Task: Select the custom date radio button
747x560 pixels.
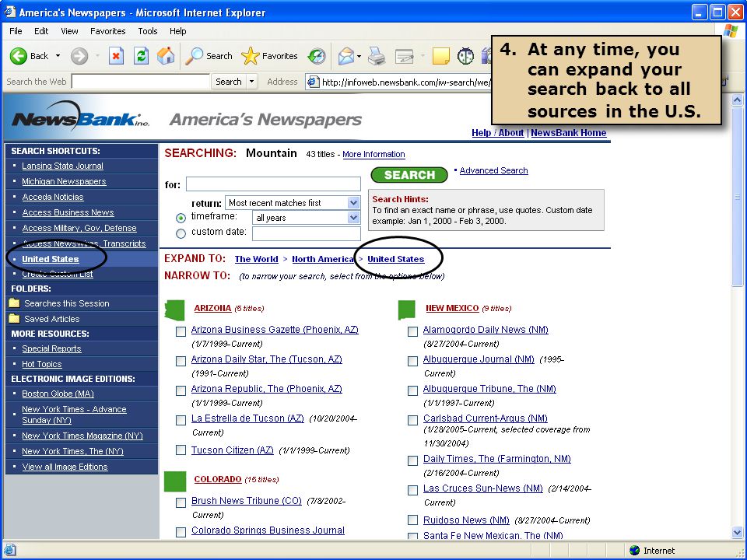Action: click(181, 234)
